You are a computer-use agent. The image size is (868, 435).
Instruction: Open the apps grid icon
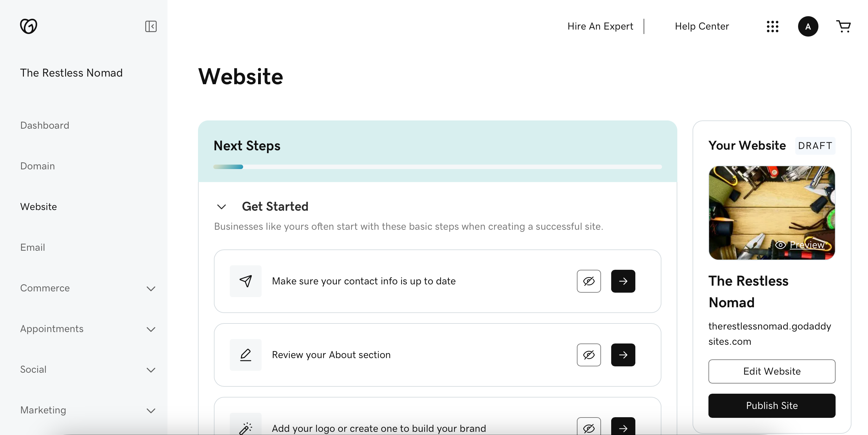[772, 26]
